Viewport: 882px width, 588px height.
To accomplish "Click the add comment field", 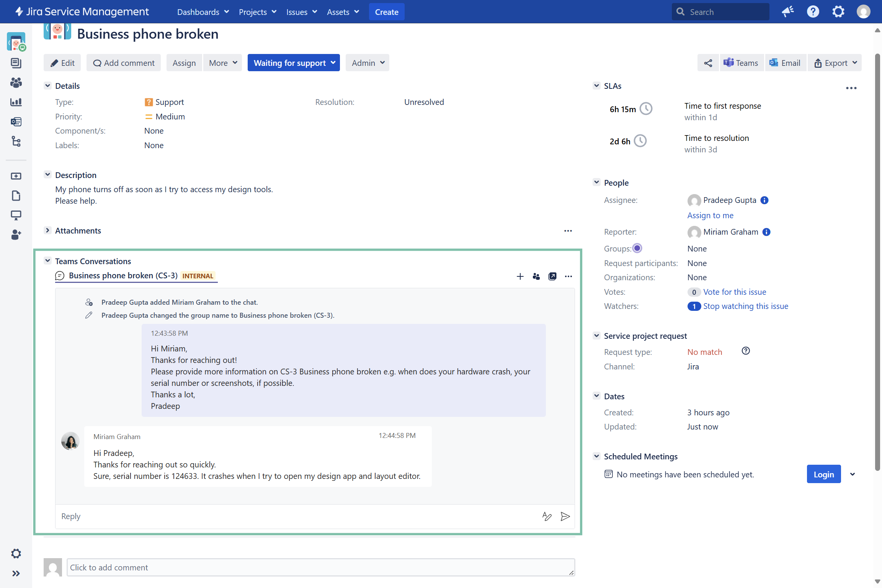I will (320, 567).
